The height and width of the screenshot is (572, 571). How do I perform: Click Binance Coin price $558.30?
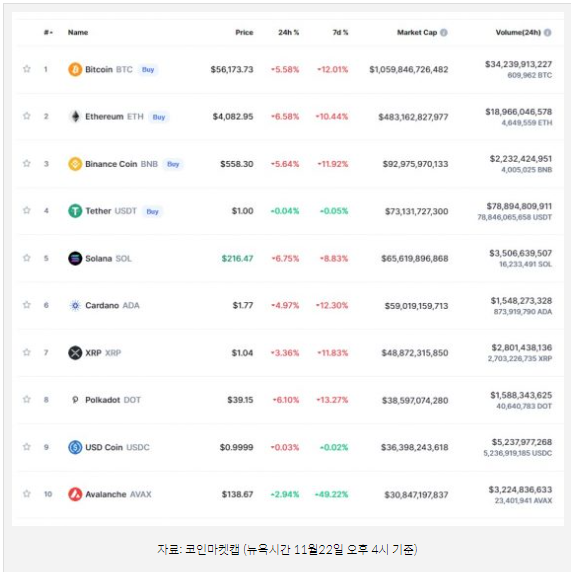click(x=237, y=164)
